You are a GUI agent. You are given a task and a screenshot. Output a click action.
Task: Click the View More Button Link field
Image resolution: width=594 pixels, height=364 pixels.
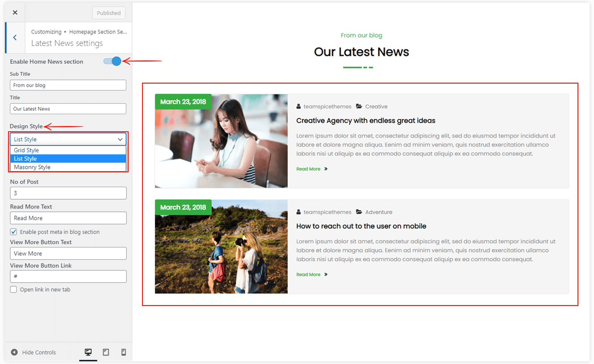68,276
